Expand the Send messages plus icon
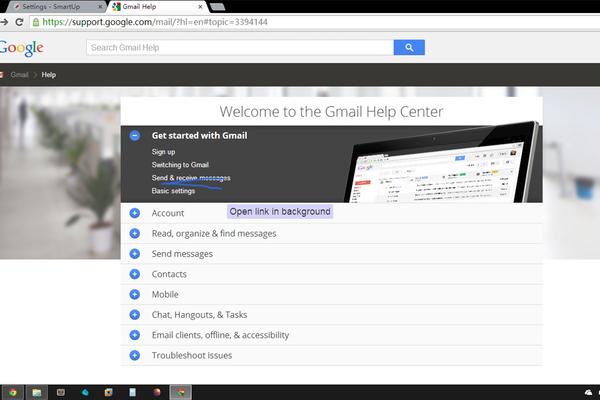The height and width of the screenshot is (400, 600). click(x=135, y=254)
